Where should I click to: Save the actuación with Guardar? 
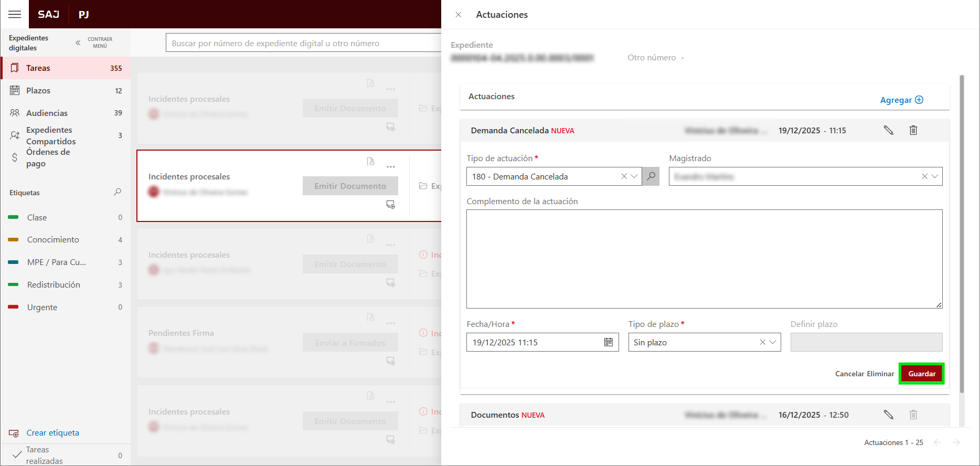(x=922, y=374)
